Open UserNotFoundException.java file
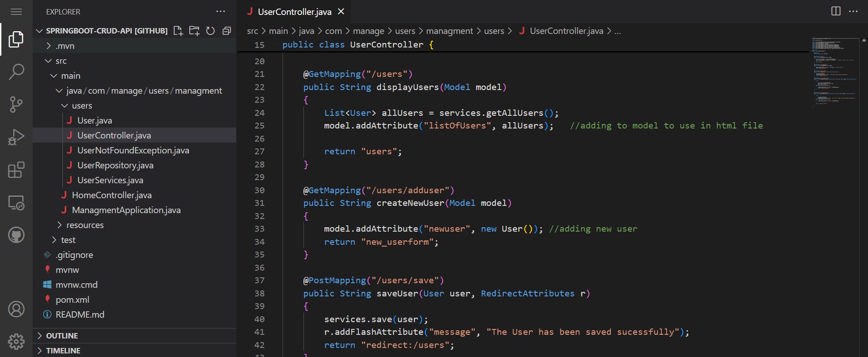 pyautogui.click(x=134, y=150)
